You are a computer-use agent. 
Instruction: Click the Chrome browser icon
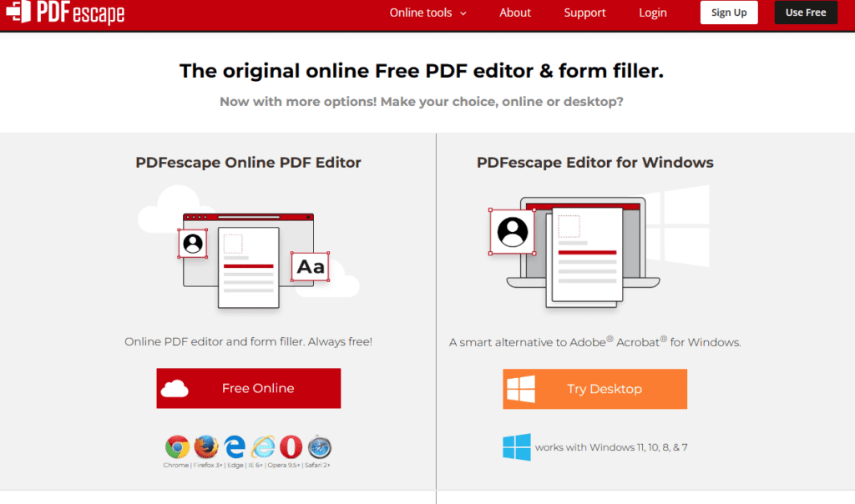coord(176,447)
